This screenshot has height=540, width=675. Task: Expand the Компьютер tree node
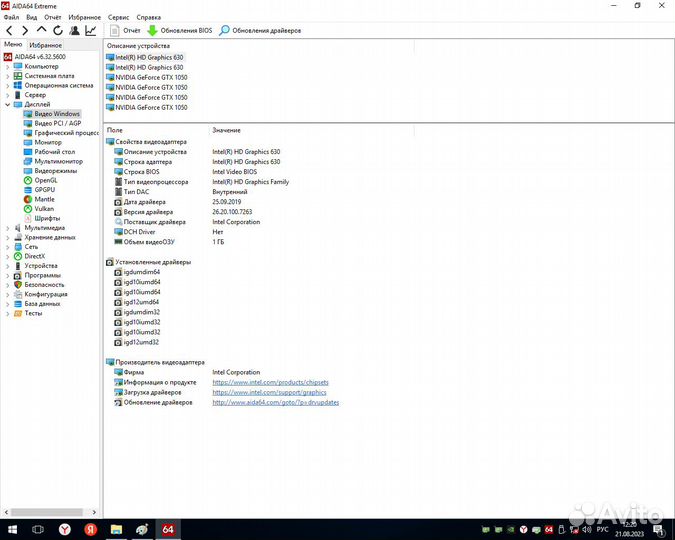pyautogui.click(x=7, y=66)
